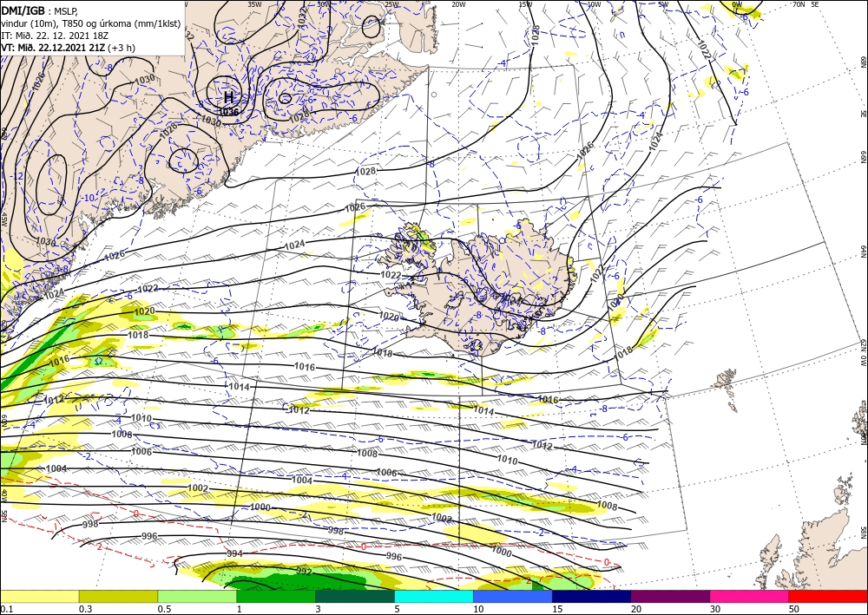Viewport: 868px width, 615px height.
Task: Click the 1036 pressure label below the H
Action: (x=228, y=112)
